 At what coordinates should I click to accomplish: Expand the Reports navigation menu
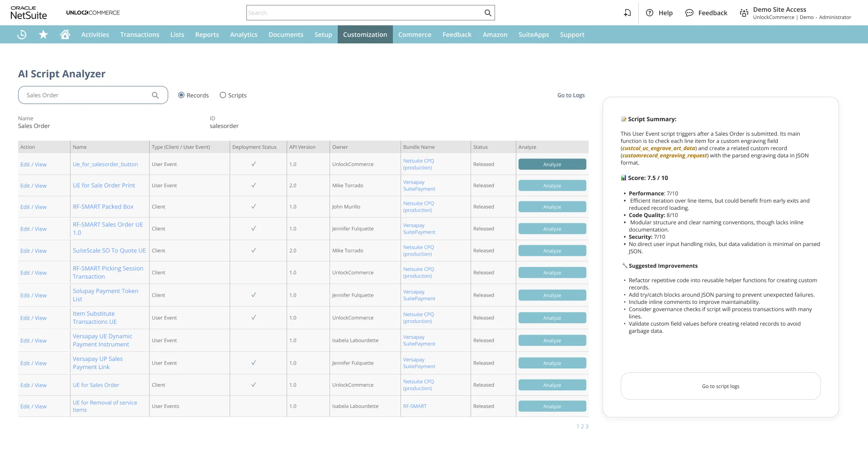coord(207,35)
